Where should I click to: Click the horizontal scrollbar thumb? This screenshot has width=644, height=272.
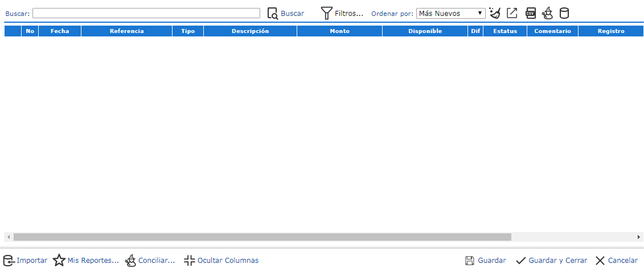262,237
